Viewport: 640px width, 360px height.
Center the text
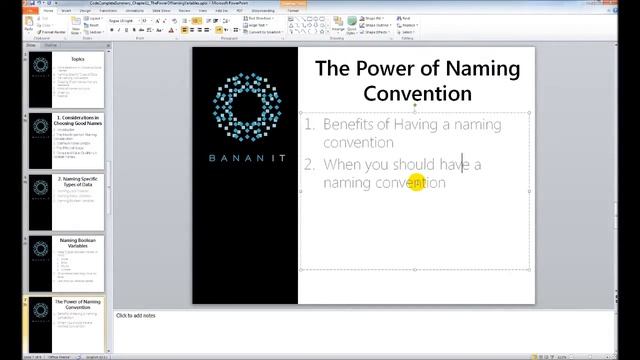pos(192,30)
